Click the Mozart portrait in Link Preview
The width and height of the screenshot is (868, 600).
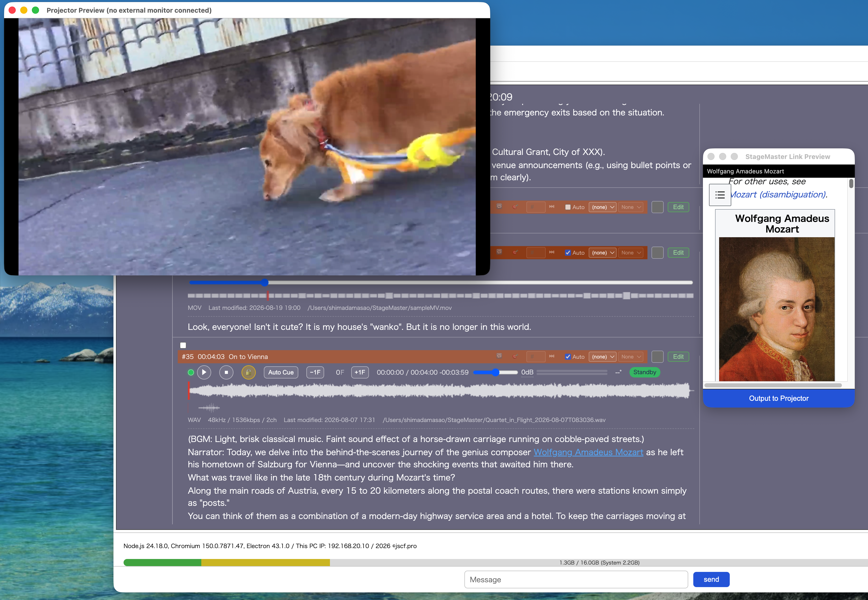pos(777,309)
